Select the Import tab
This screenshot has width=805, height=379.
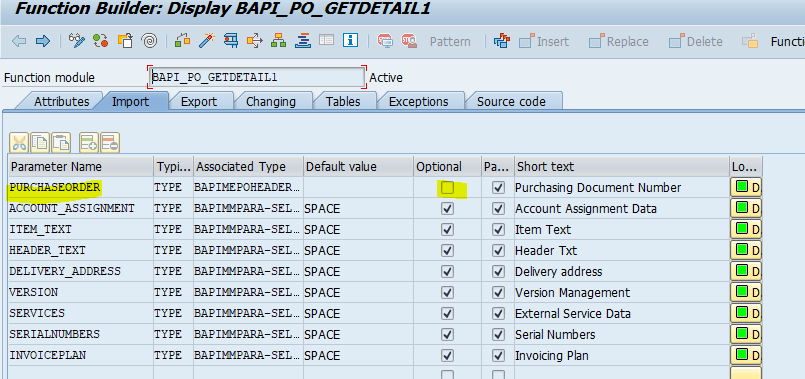(x=130, y=101)
